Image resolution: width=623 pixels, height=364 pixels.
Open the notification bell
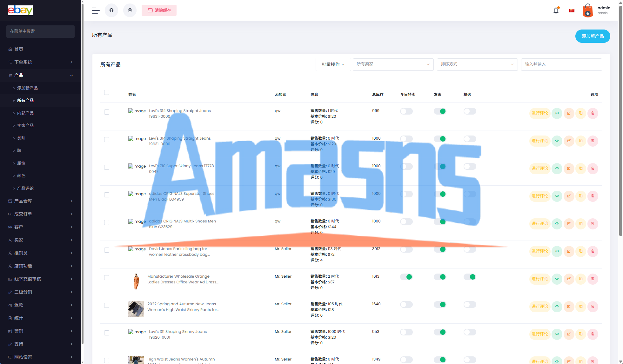click(x=556, y=10)
